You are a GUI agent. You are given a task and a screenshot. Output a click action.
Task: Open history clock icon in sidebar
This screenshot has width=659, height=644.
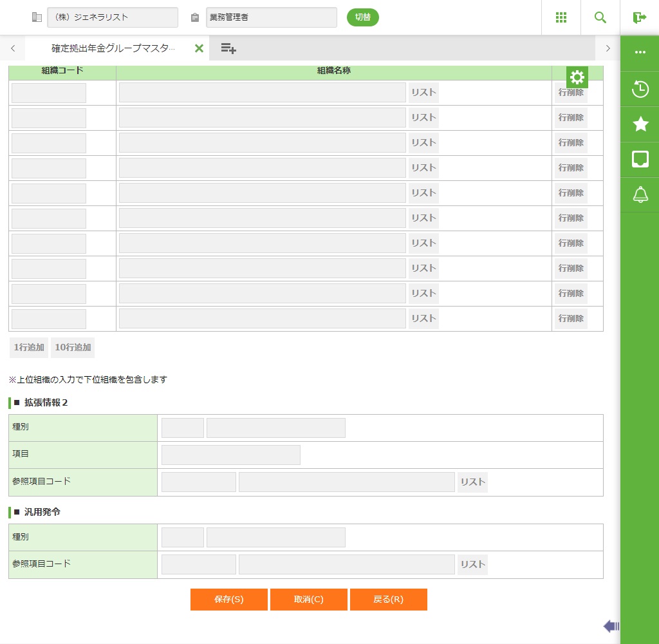(640, 89)
